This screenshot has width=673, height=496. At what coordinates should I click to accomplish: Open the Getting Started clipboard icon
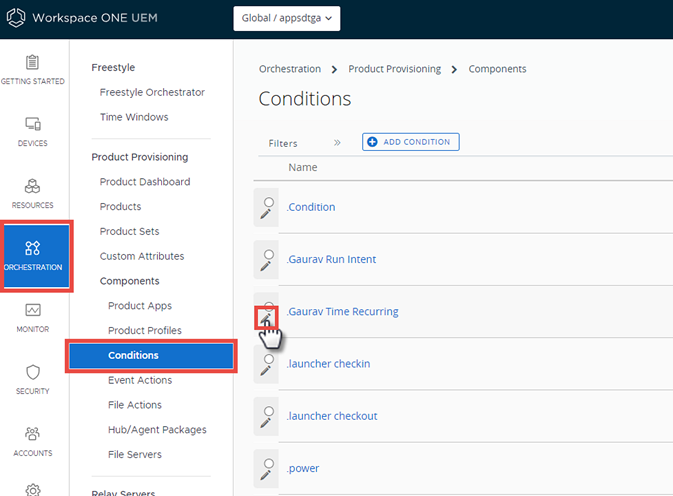[32, 63]
